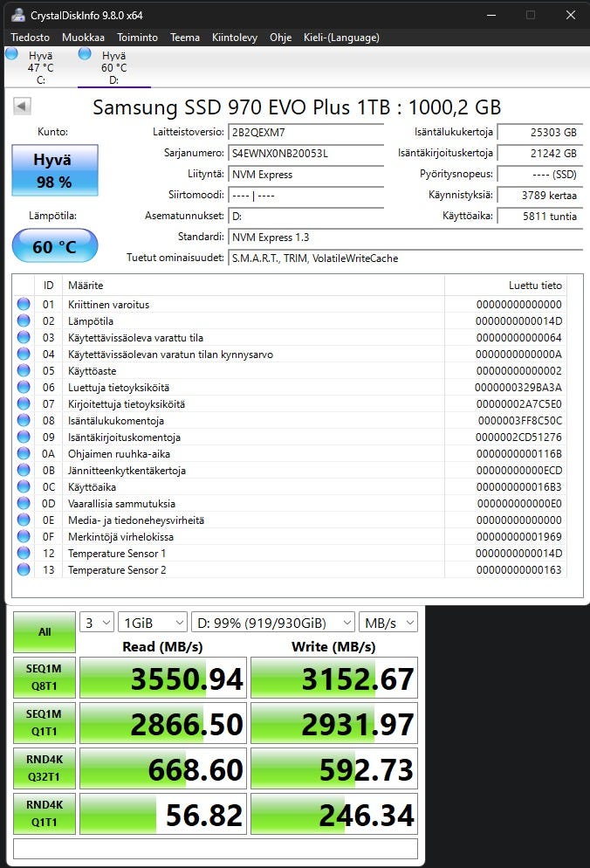This screenshot has height=868, width=590.
Task: Click status orb beside Kriittinen varoitus row
Action: click(x=24, y=304)
